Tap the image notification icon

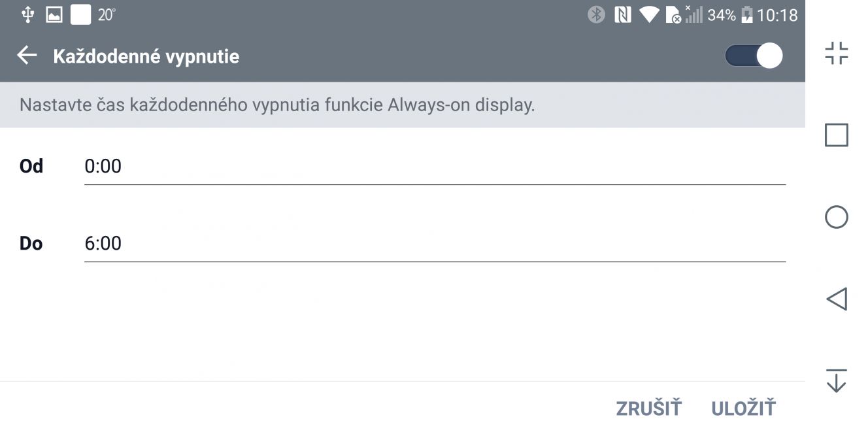click(54, 14)
